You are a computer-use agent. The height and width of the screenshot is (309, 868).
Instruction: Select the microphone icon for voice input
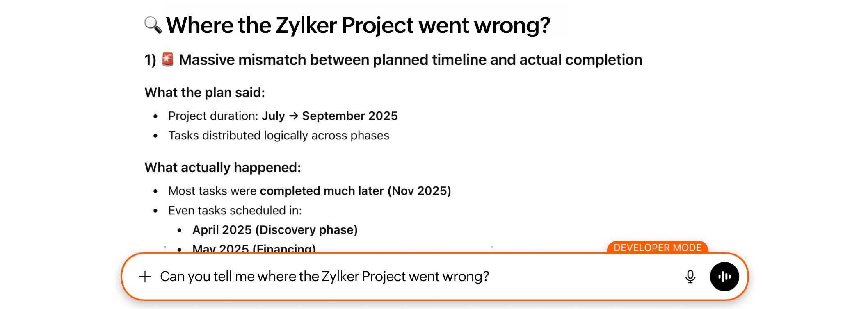tap(690, 277)
